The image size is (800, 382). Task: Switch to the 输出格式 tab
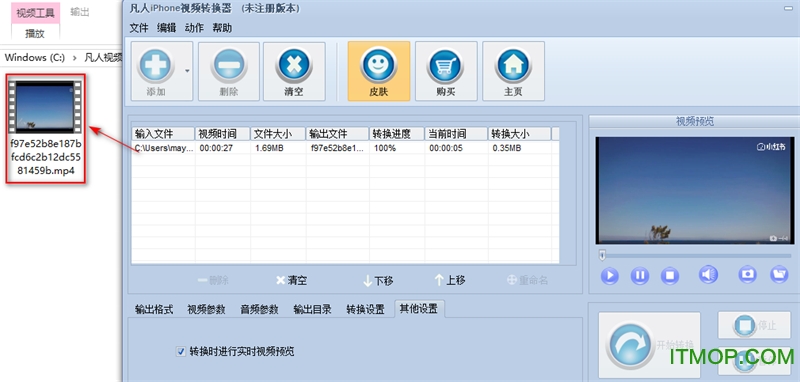154,309
